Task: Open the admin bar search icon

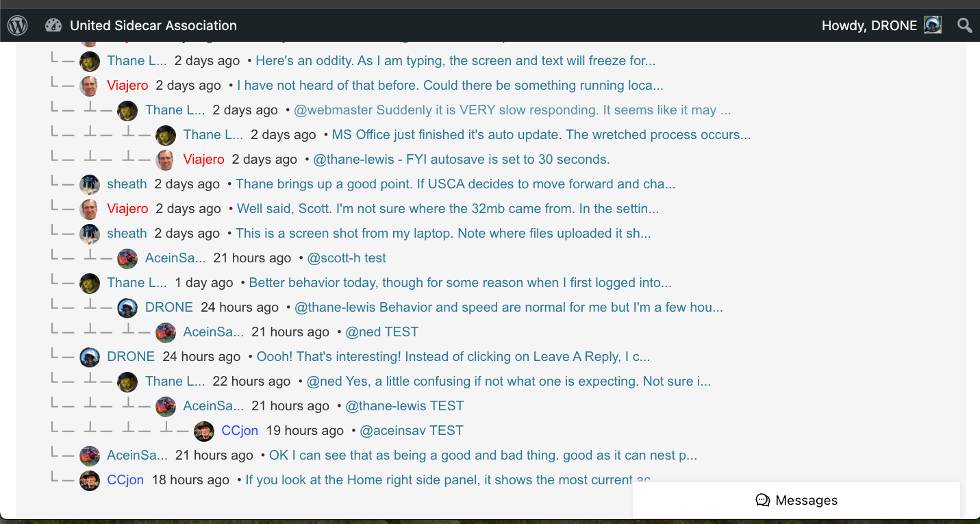Action: (964, 25)
